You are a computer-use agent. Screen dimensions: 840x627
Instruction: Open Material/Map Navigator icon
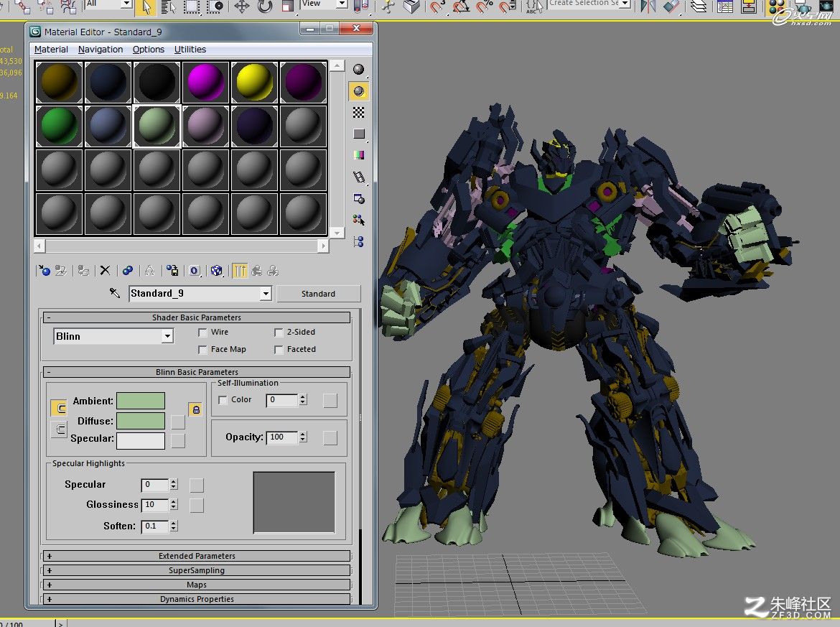point(359,241)
